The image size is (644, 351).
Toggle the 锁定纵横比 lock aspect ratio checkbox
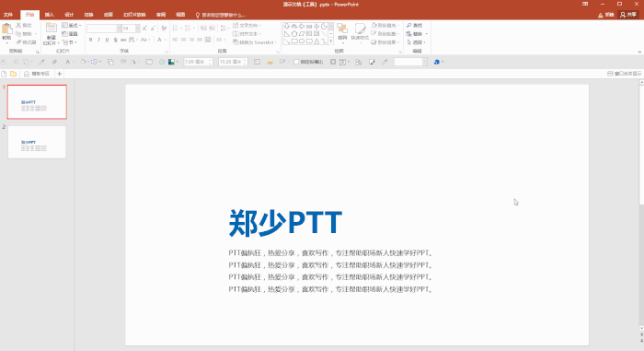click(x=296, y=62)
